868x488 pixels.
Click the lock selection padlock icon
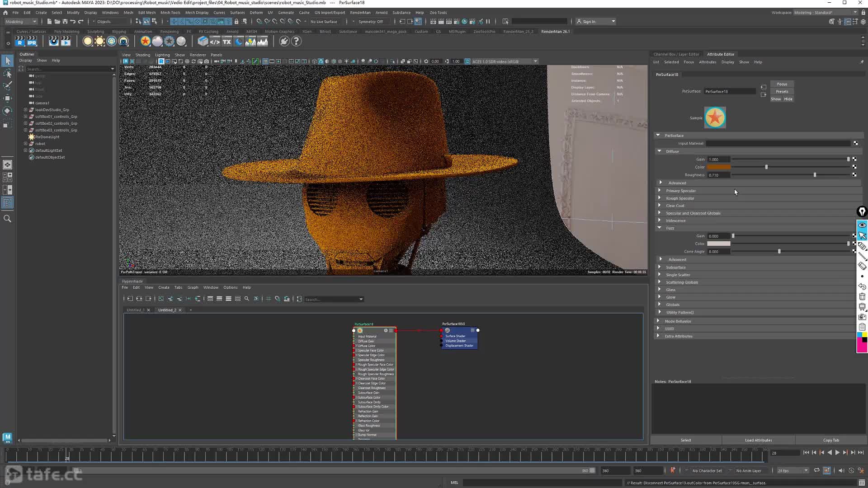236,21
